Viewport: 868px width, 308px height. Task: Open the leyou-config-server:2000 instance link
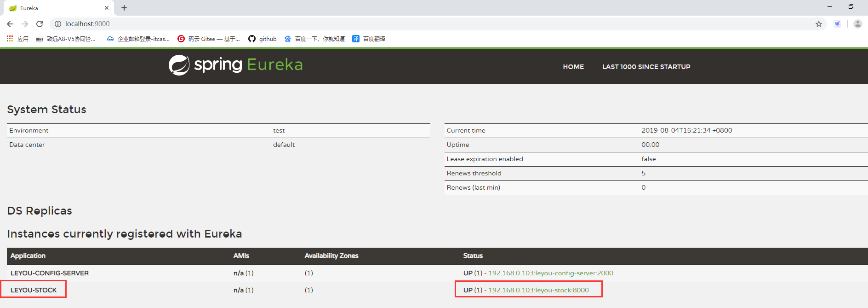click(550, 273)
